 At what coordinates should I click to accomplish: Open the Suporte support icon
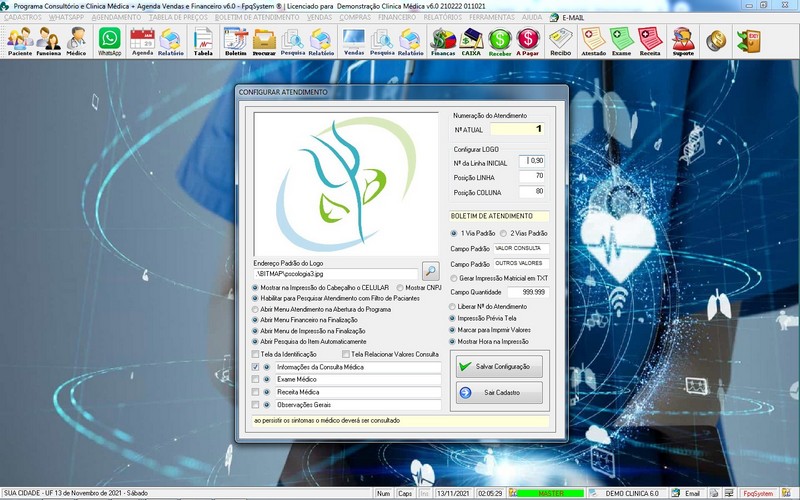pyautogui.click(x=683, y=41)
